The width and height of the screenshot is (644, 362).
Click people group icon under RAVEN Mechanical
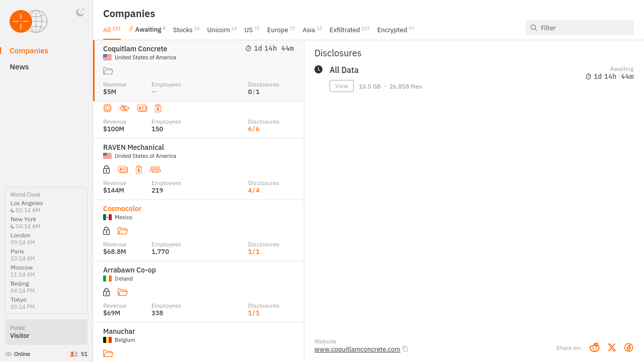click(155, 169)
